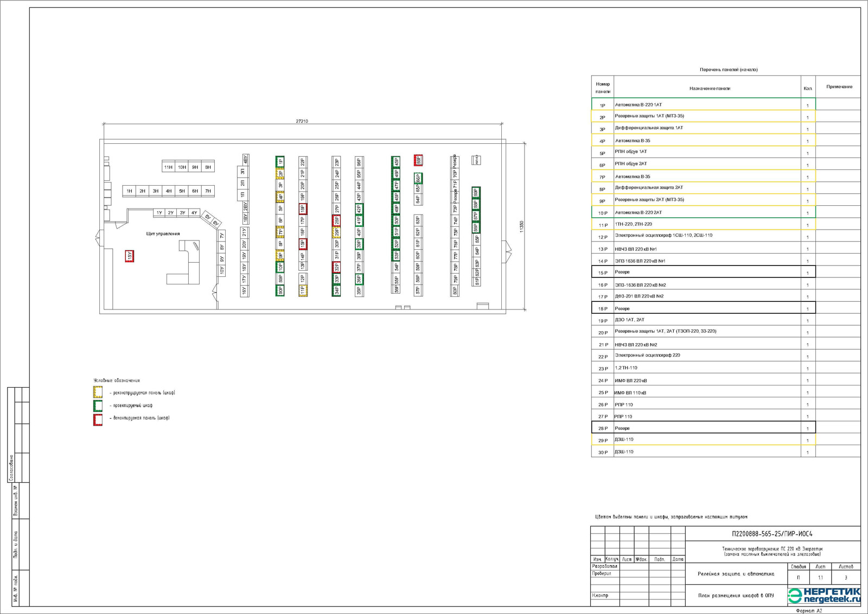The image size is (868, 614).
Task: Click the yellow reconstructed panel legend swatch
Action: [x=98, y=393]
